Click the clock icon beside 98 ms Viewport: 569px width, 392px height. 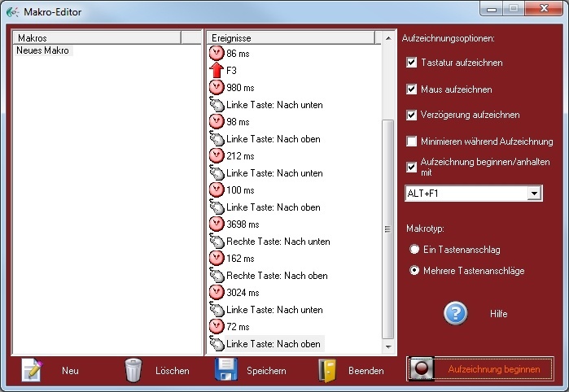pyautogui.click(x=217, y=121)
